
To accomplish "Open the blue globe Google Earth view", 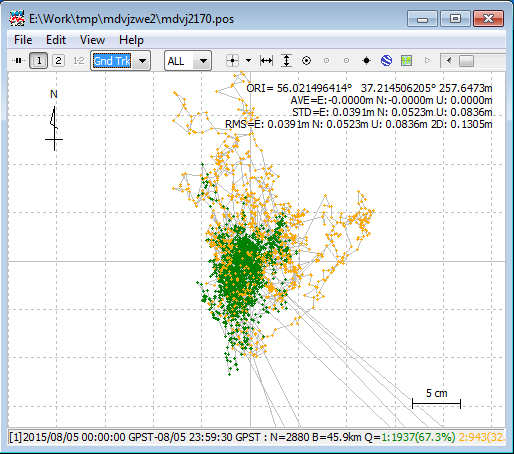I will (x=386, y=61).
